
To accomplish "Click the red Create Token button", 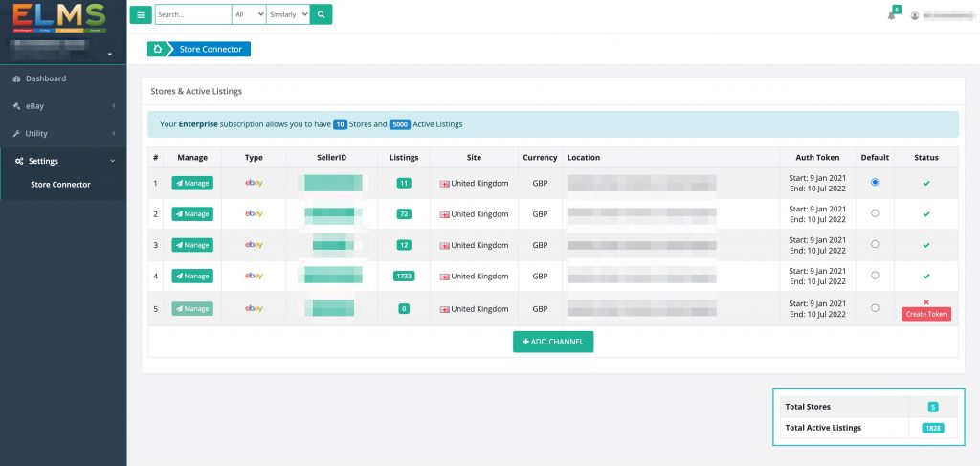I will [x=926, y=315].
